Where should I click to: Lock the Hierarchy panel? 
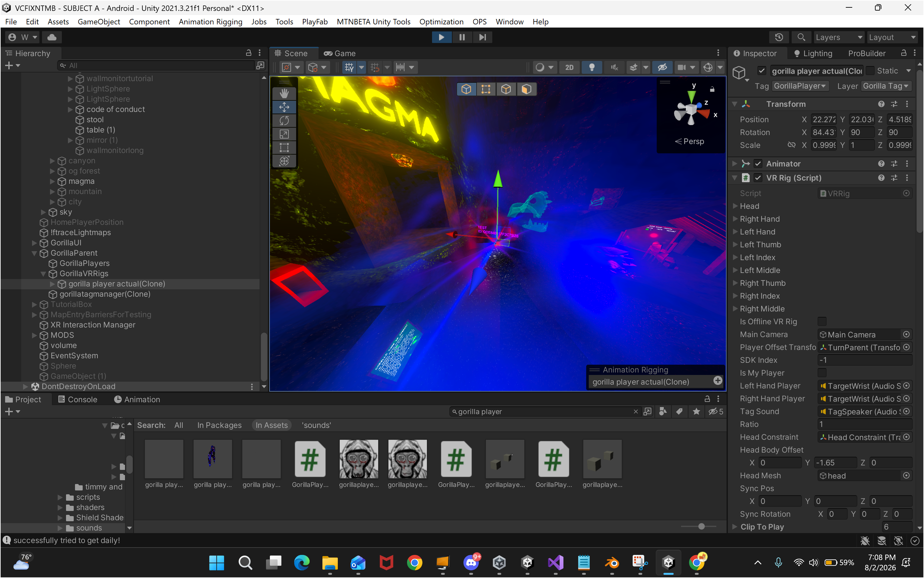248,53
